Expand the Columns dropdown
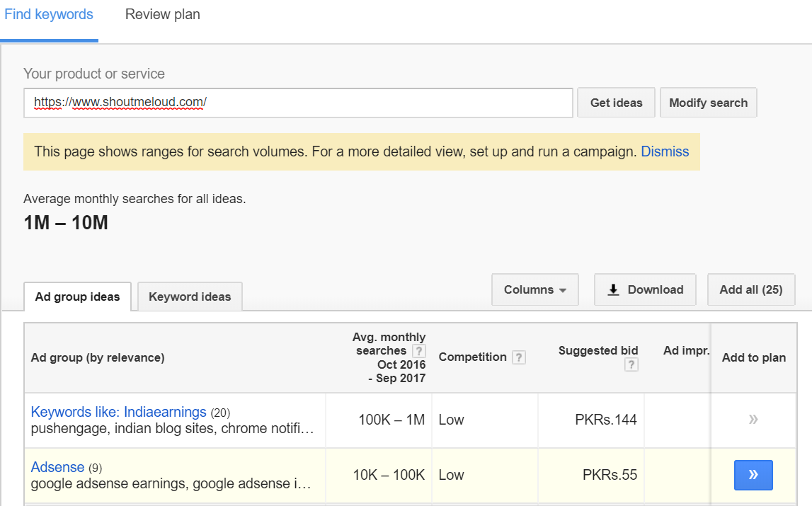 [x=535, y=289]
